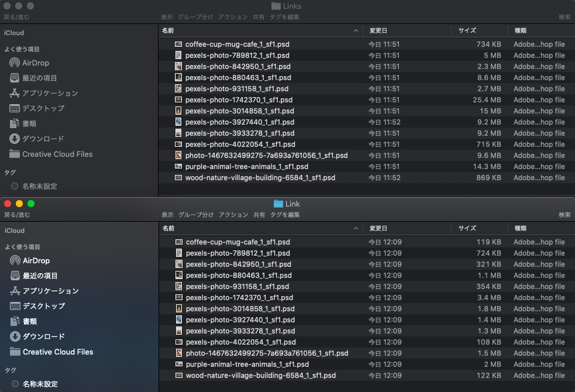
Task: Click 検索 in Link window toolbar
Action: (x=564, y=215)
